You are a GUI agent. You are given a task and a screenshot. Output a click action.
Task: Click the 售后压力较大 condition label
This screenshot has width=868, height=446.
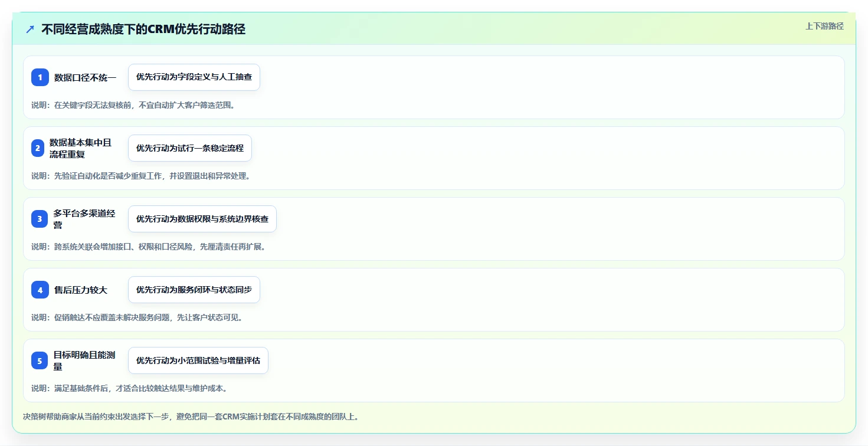81,290
